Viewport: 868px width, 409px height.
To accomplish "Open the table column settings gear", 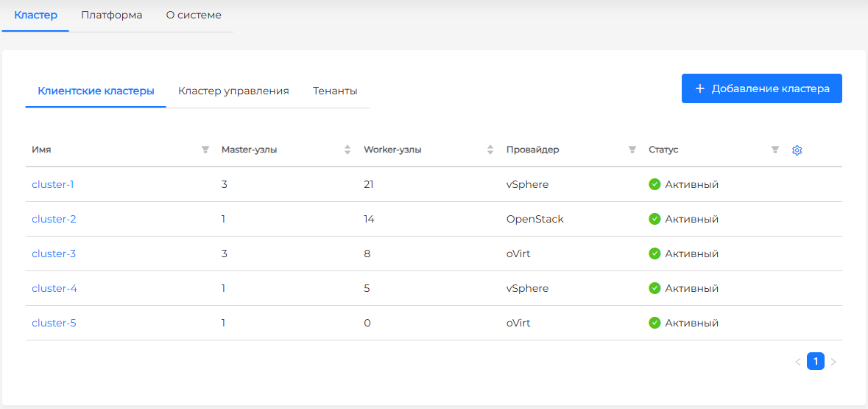I will point(797,150).
